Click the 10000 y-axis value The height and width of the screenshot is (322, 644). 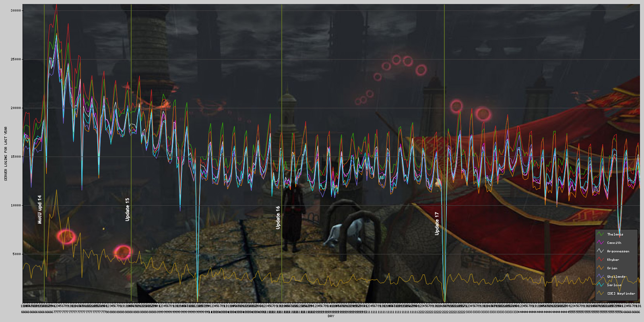coord(16,206)
